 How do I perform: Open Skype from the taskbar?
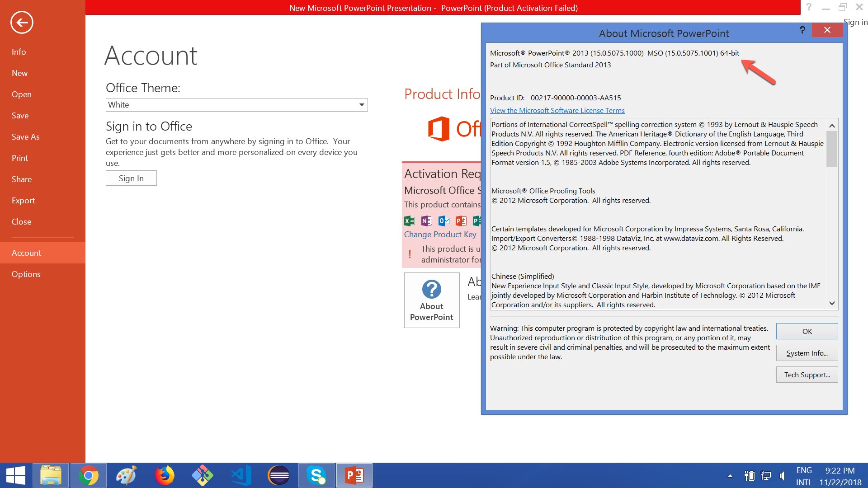click(x=316, y=475)
